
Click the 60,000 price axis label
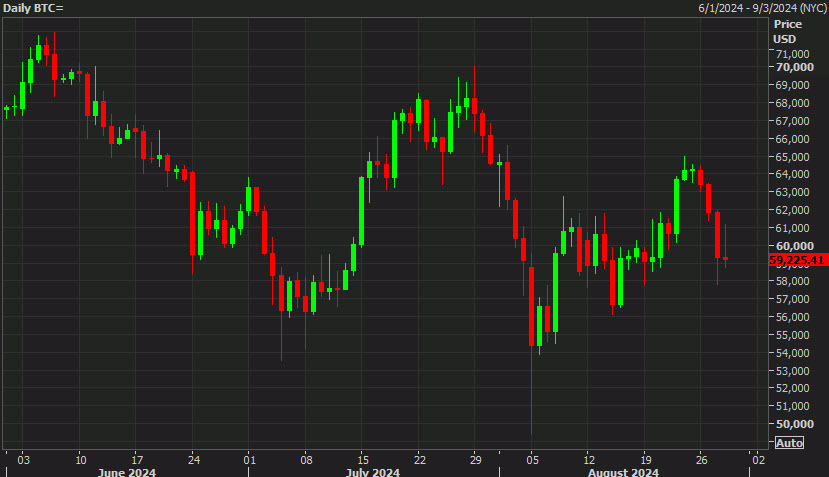[795, 246]
